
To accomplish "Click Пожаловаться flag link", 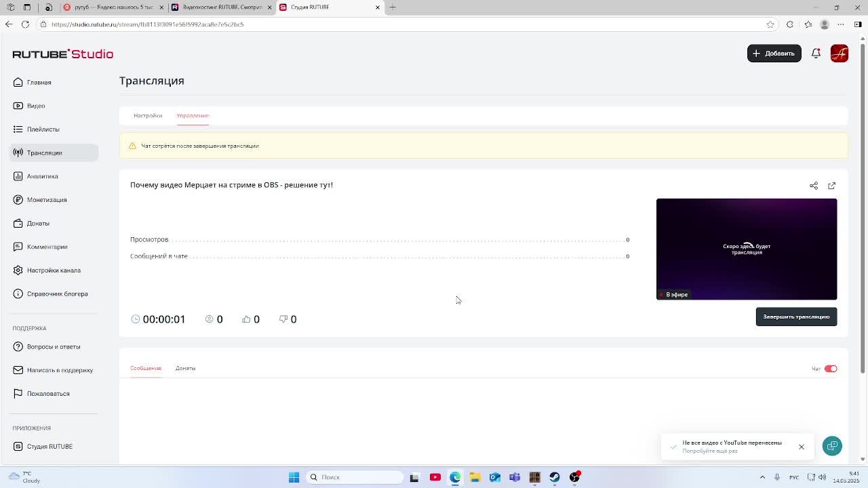I will (48, 394).
